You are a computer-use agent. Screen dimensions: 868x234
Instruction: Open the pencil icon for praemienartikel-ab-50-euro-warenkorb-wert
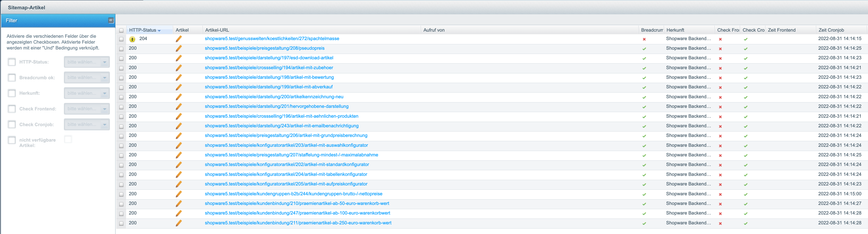click(179, 204)
